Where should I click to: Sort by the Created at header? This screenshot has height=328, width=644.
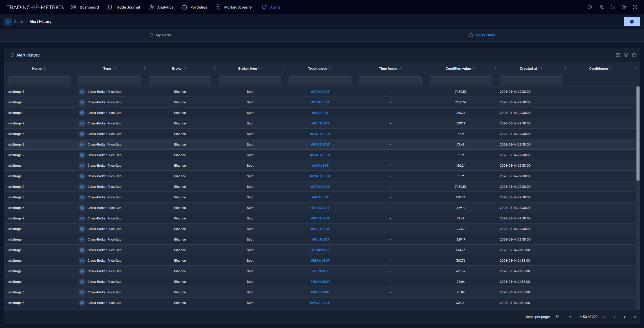528,68
